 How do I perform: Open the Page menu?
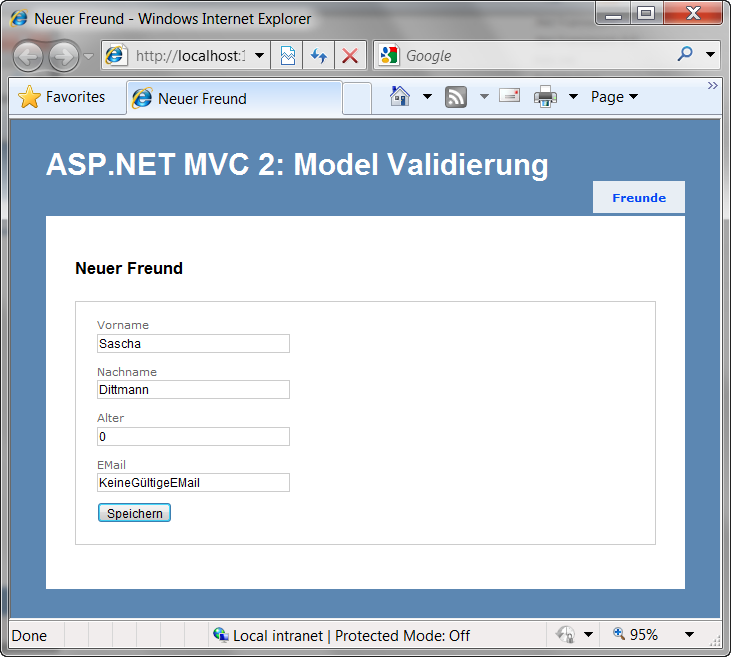coord(614,97)
